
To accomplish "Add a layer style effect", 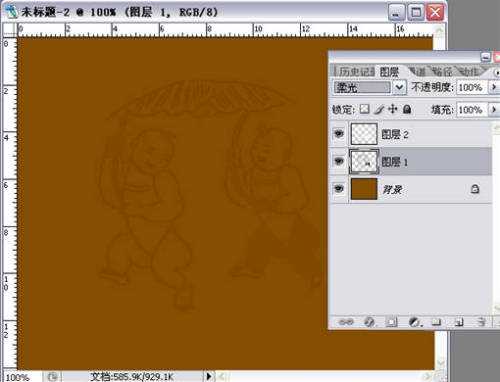I will (x=369, y=322).
